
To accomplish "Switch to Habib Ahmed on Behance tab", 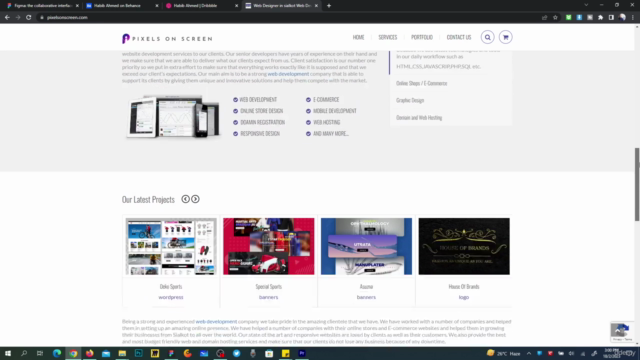I will [x=118, y=6].
